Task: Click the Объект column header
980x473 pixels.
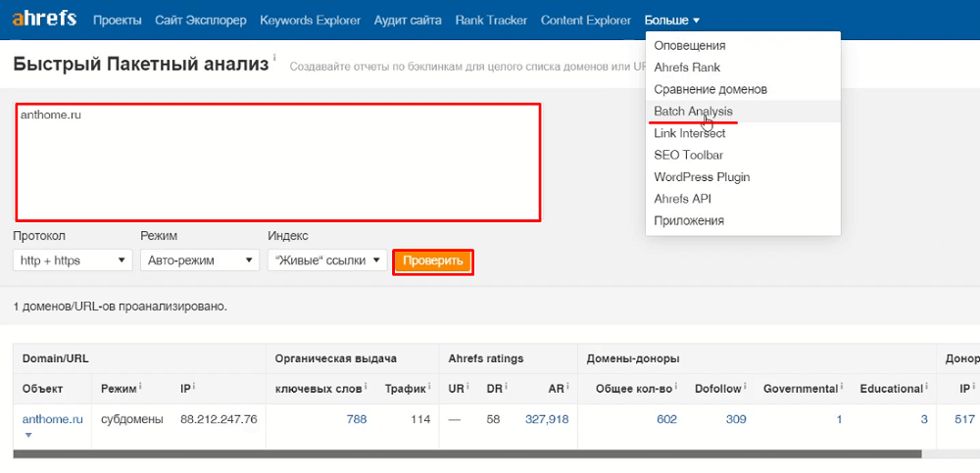Action: tap(42, 389)
